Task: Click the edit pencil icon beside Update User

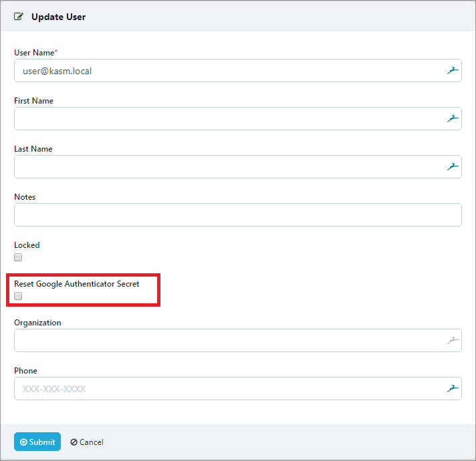Action: click(19, 17)
